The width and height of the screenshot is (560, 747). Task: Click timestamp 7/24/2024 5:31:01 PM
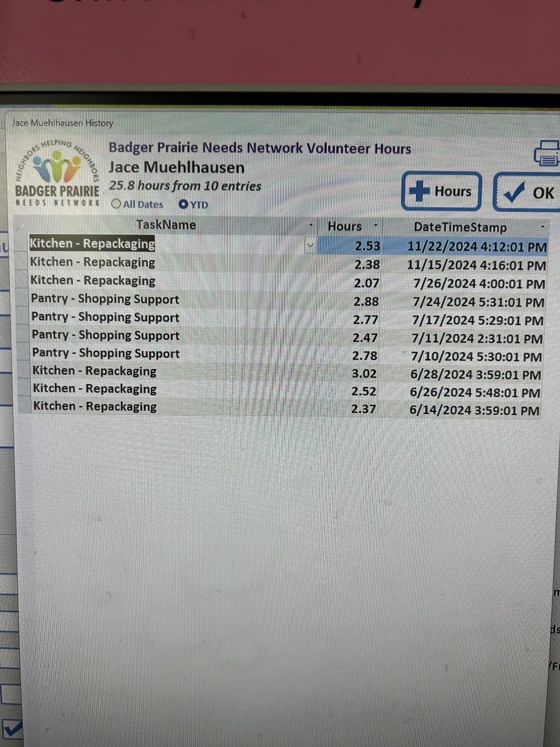pos(478,302)
